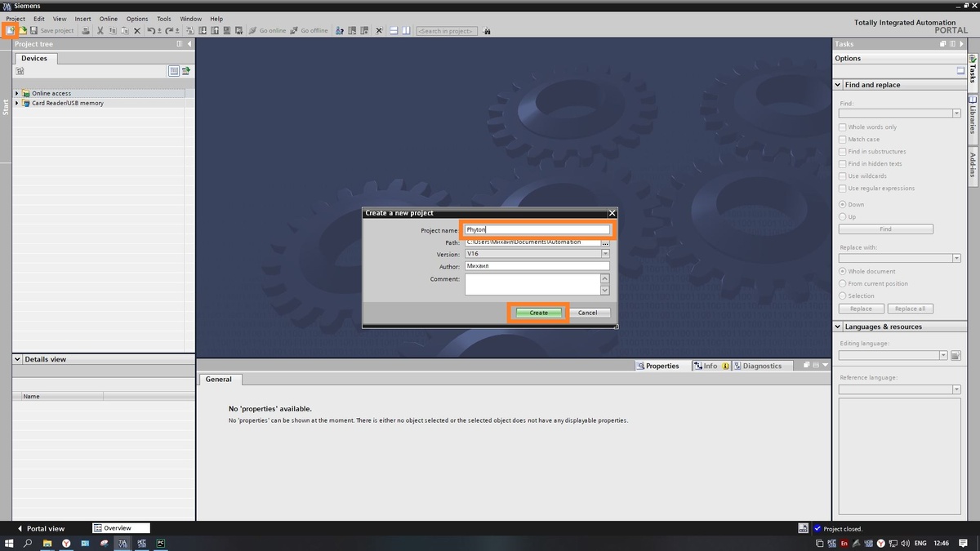The height and width of the screenshot is (551, 980).
Task: Click the Create button
Action: click(539, 313)
